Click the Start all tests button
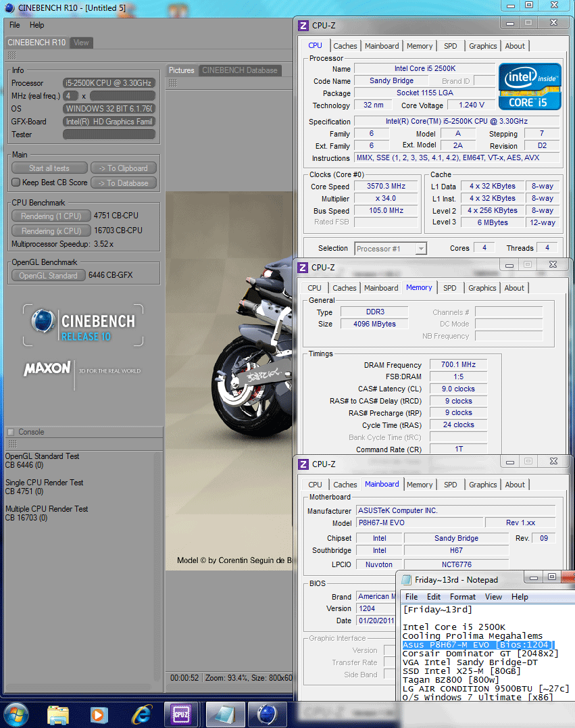The height and width of the screenshot is (728, 575). (x=49, y=168)
